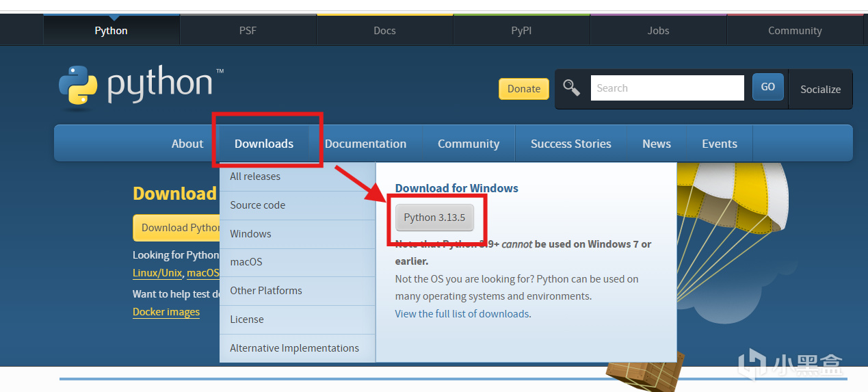Click the Download for Windows heading

(457, 188)
